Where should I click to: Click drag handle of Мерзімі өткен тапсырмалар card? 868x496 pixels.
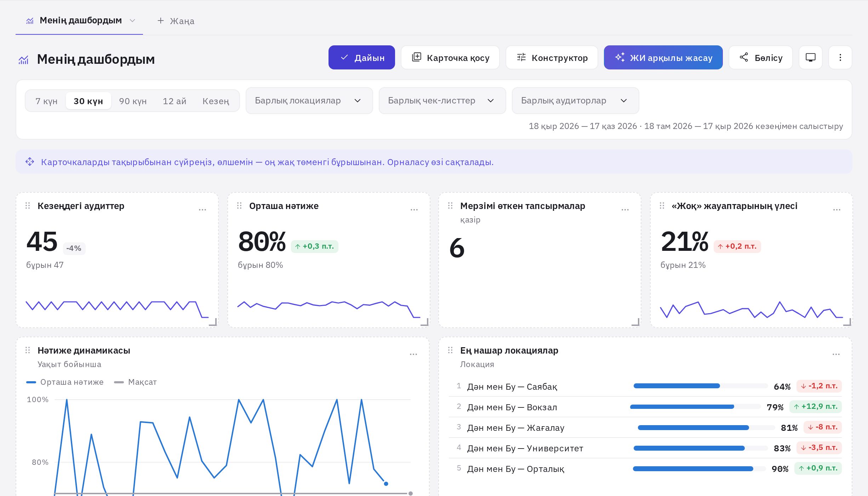[x=450, y=206]
